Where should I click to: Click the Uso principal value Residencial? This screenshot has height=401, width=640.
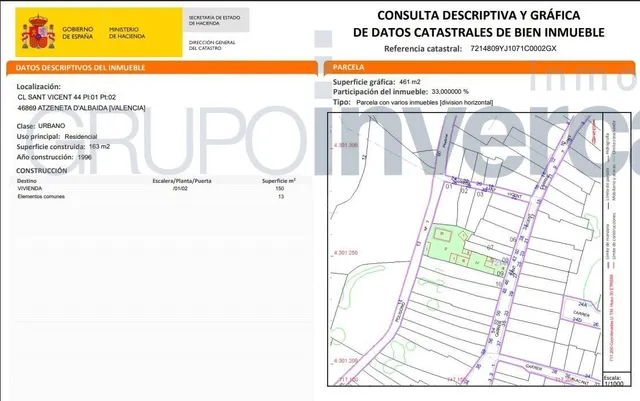81,136
